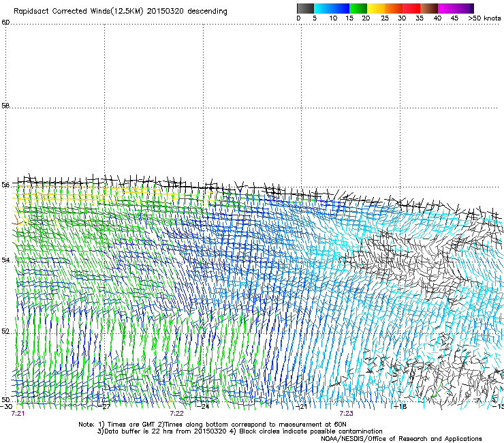Click the gray 0-5 knots color swatch
This screenshot has height=443, width=504.
click(305, 8)
